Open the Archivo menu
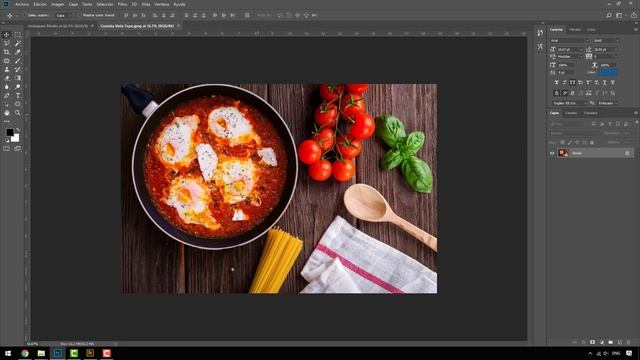The image size is (640, 360). 22,4
